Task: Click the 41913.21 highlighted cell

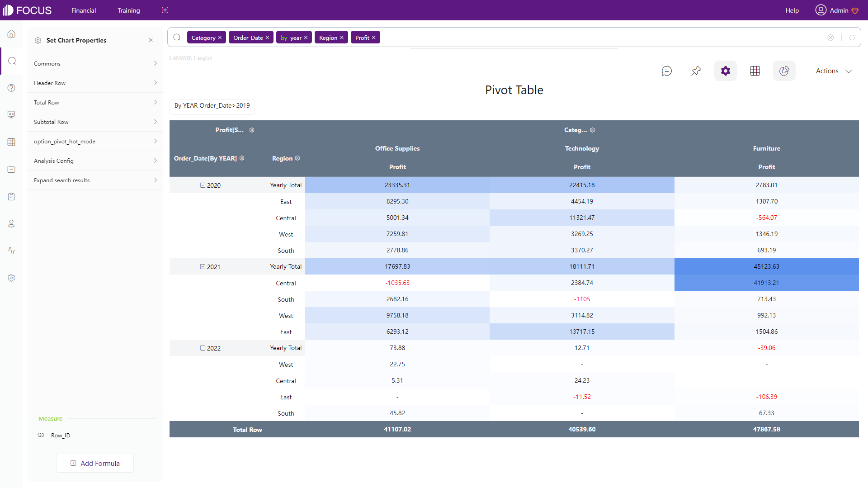Action: pos(767,283)
